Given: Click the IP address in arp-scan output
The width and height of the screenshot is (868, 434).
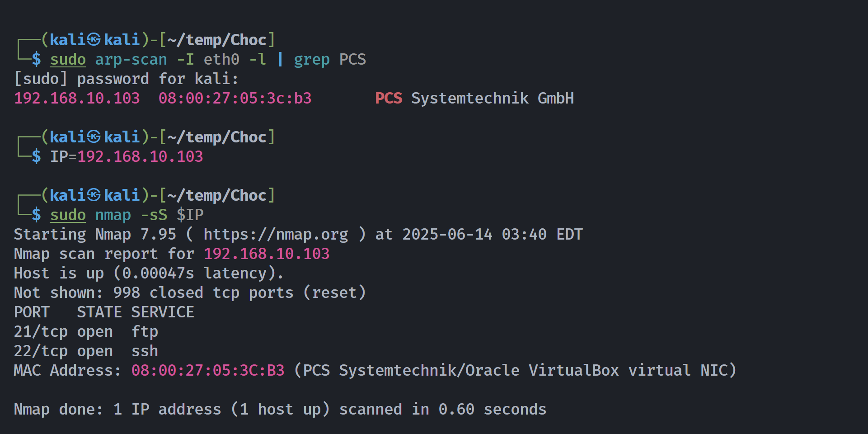Looking at the screenshot, I should [x=77, y=98].
